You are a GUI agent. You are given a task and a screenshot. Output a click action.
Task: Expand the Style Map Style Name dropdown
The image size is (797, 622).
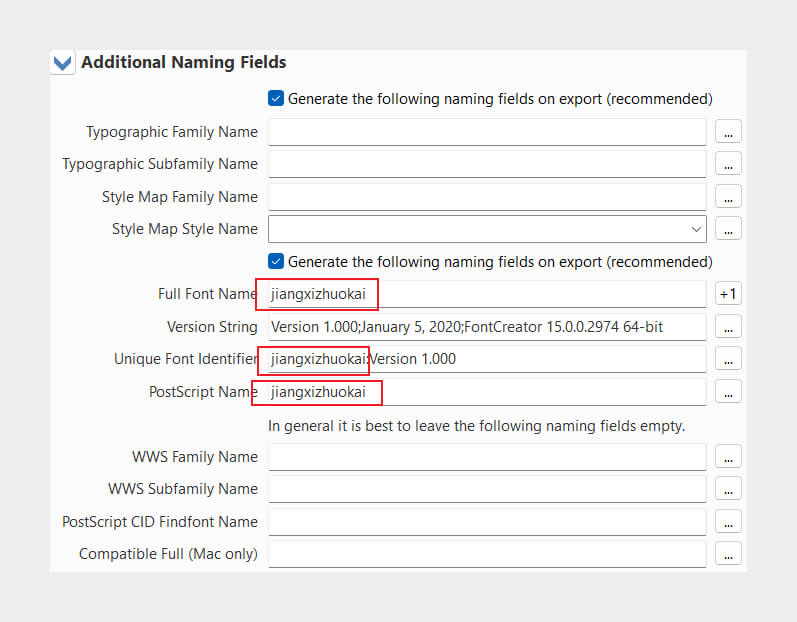[x=696, y=229]
